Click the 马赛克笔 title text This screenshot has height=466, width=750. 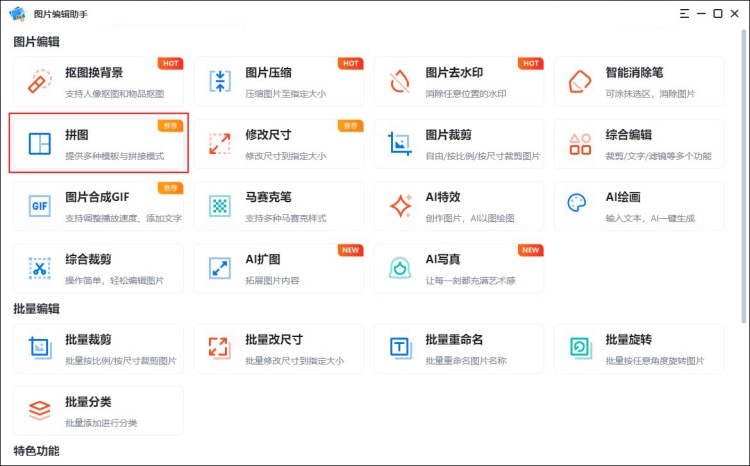coord(268,197)
